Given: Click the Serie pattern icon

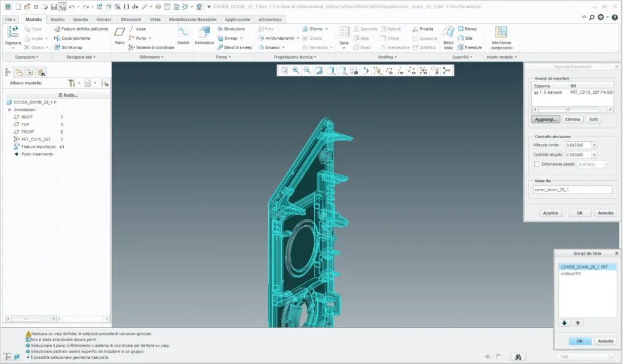Looking at the screenshot, I should [344, 32].
